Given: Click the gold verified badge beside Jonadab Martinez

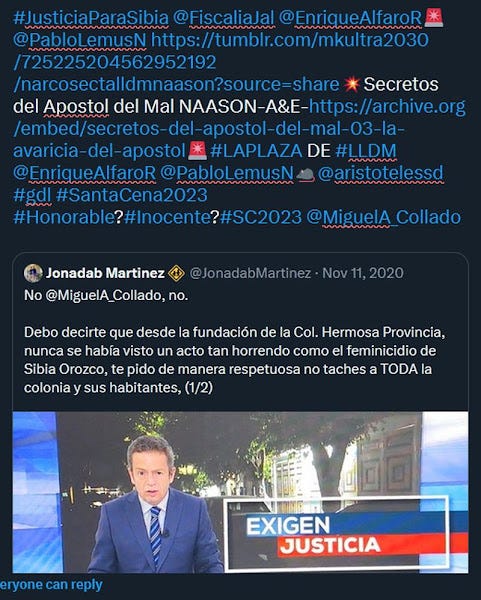Looking at the screenshot, I should pos(176,274).
